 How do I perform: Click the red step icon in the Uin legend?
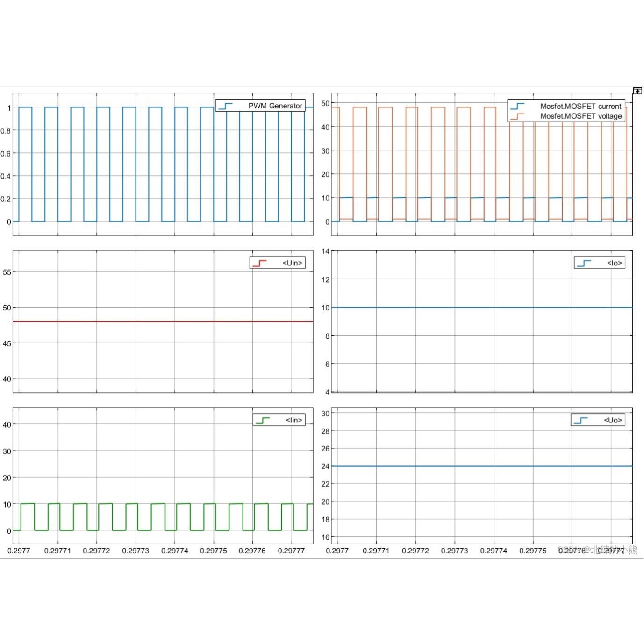pos(260,263)
